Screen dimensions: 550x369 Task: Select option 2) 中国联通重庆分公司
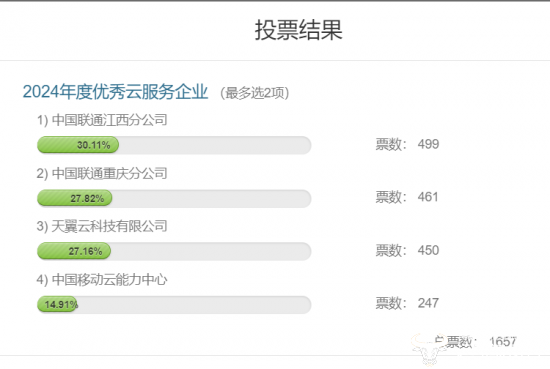(102, 173)
